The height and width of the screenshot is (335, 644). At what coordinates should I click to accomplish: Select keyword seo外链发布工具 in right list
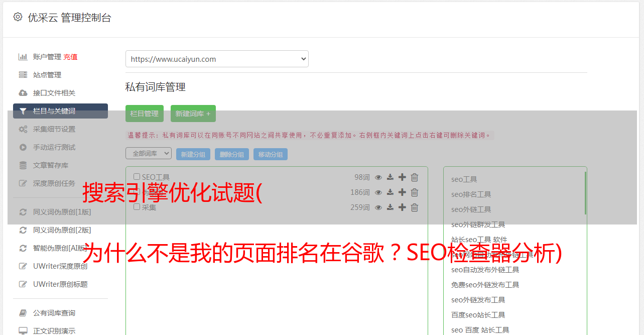coord(478,300)
